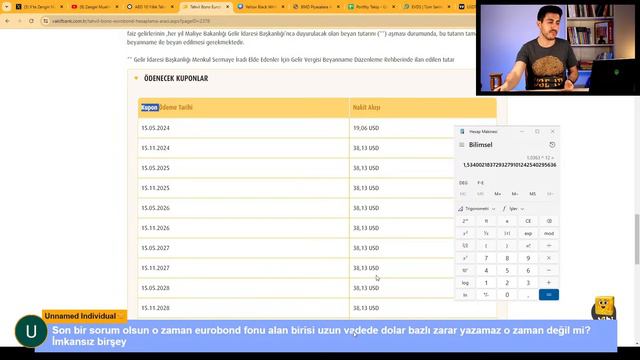Toggle F-E scientific notation
Screen dimensions: 640x360
click(x=480, y=183)
